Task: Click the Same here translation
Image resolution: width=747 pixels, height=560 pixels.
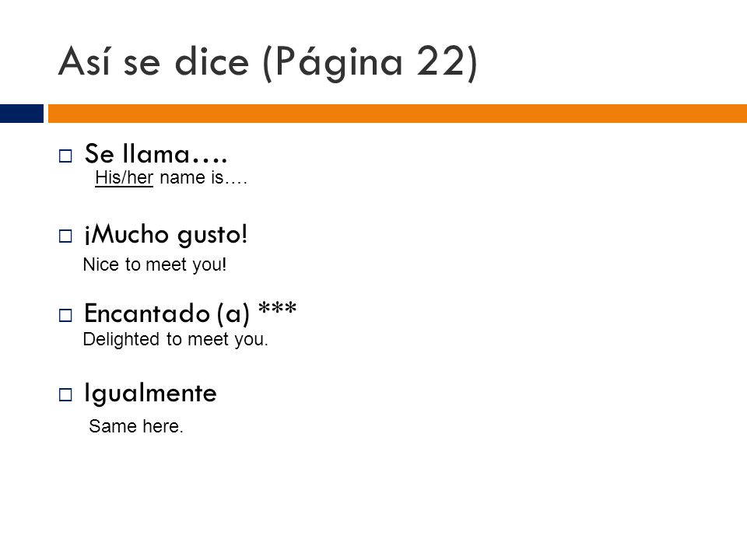Action: (135, 426)
